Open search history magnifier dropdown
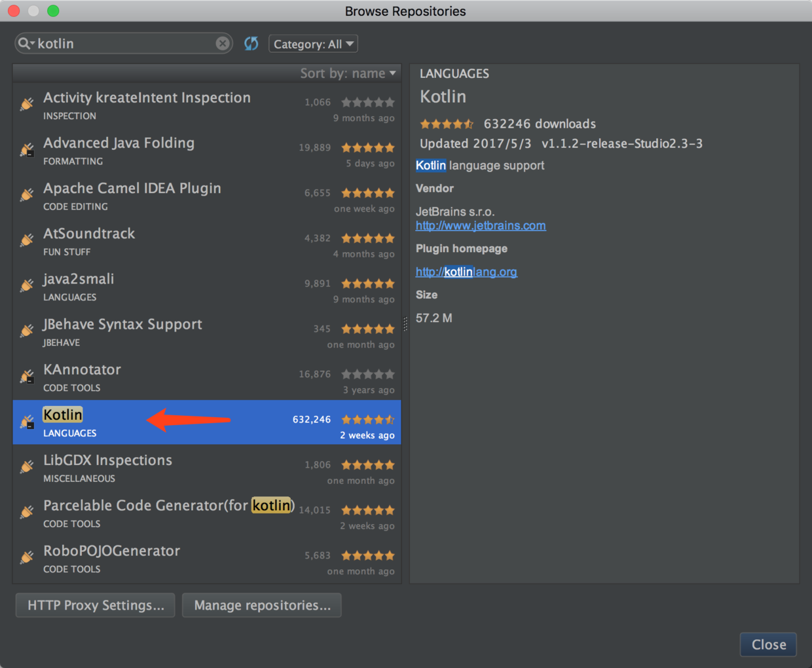The height and width of the screenshot is (668, 812). (26, 43)
